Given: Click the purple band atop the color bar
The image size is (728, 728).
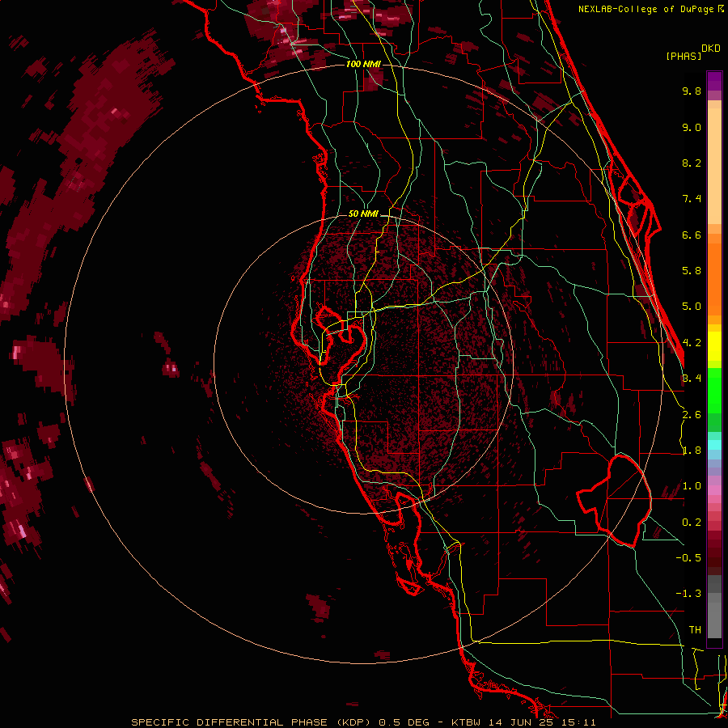Looking at the screenshot, I should coord(714,81).
